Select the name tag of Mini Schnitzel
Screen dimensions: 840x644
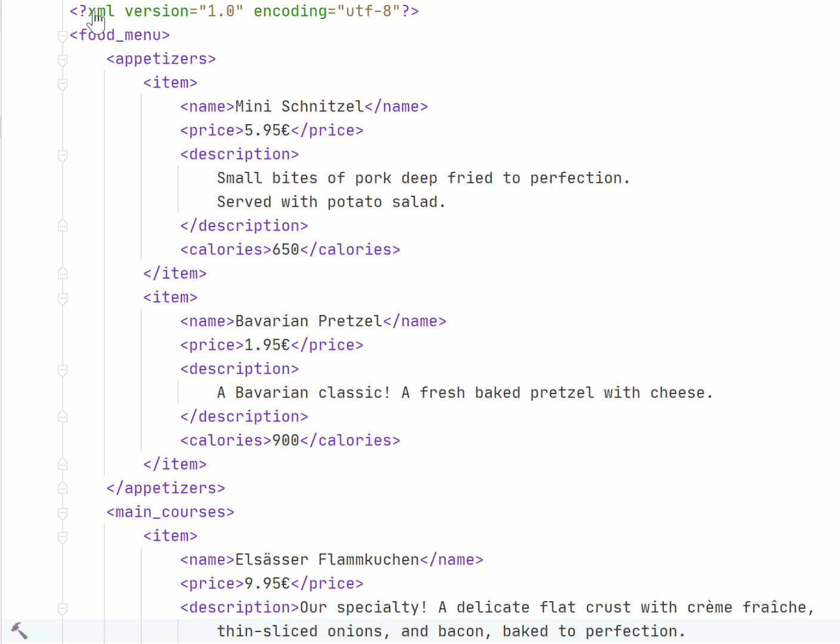(x=206, y=106)
